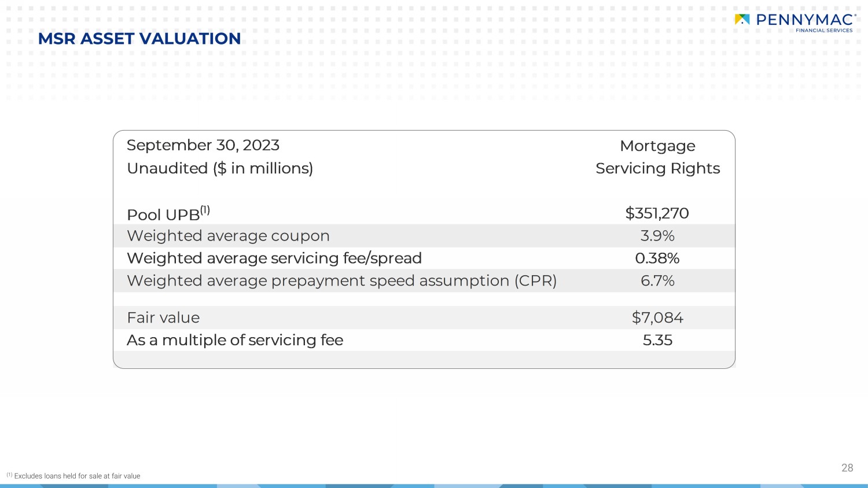Click the 0.38% servicing fee value
Viewport: 868px width, 488px height.
point(657,258)
